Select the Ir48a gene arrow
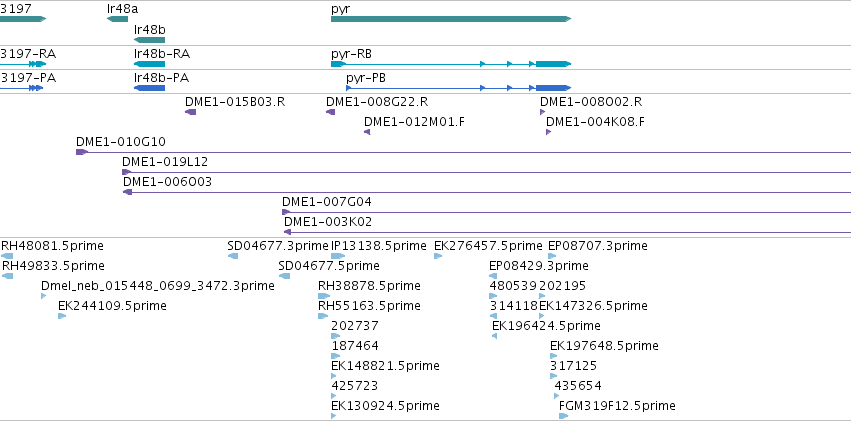Viewport: 851px width, 421px height. click(x=117, y=19)
